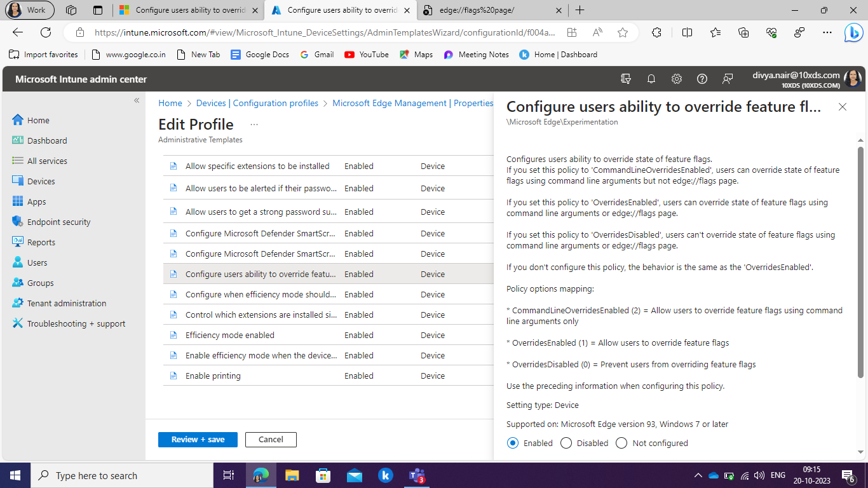Switch to the first Configure users ability tab
868x488 pixels.
189,10
